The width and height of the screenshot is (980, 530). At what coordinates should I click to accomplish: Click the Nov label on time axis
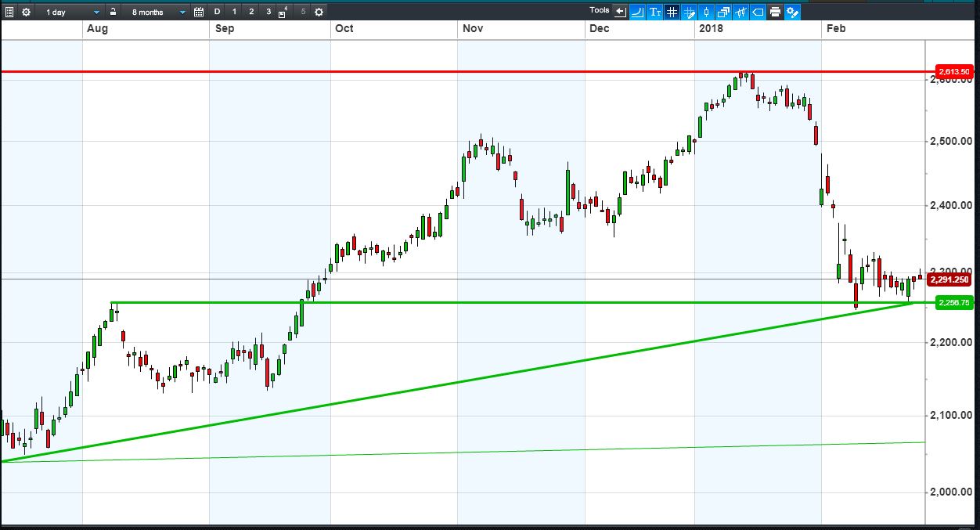pyautogui.click(x=473, y=28)
